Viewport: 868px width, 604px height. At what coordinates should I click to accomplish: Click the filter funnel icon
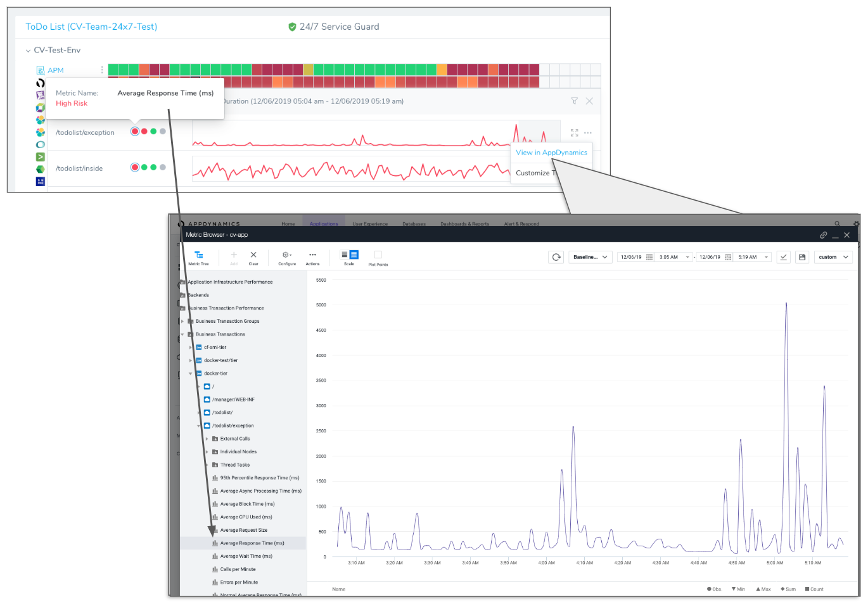click(x=575, y=101)
